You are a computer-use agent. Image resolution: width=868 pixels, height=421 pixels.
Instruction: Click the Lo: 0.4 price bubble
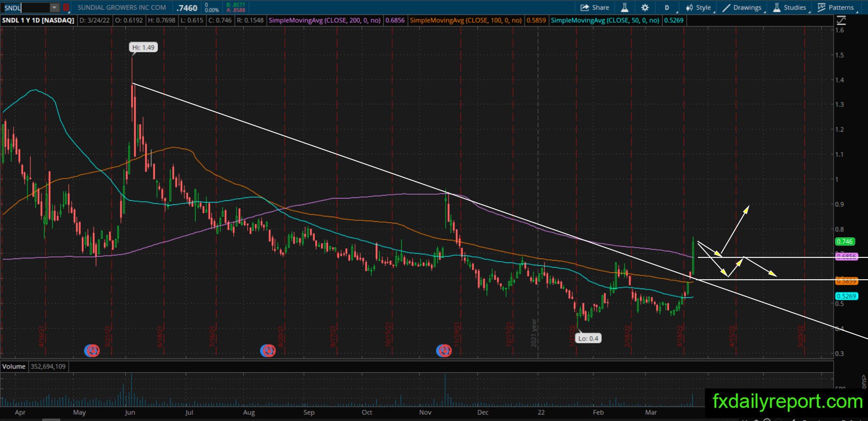click(x=588, y=338)
